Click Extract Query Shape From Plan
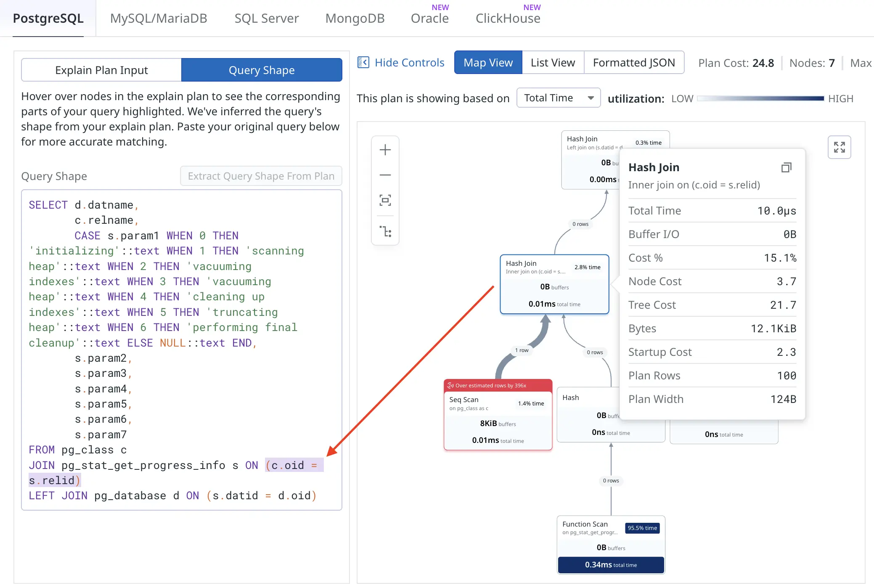The height and width of the screenshot is (588, 874). point(261,176)
